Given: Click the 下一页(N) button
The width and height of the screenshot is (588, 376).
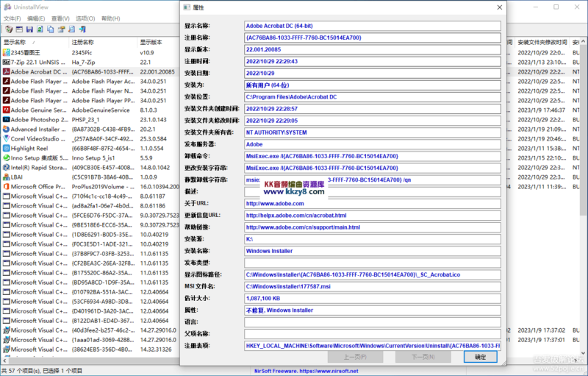Looking at the screenshot, I should point(423,357).
